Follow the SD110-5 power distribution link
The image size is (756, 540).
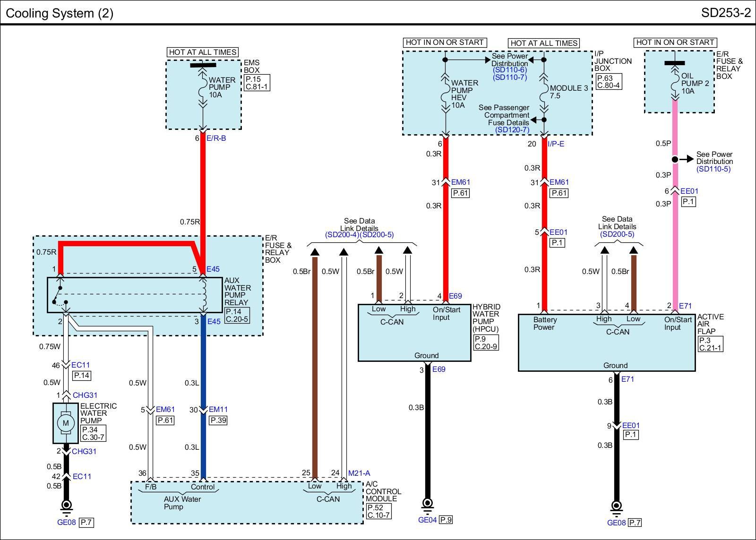713,169
